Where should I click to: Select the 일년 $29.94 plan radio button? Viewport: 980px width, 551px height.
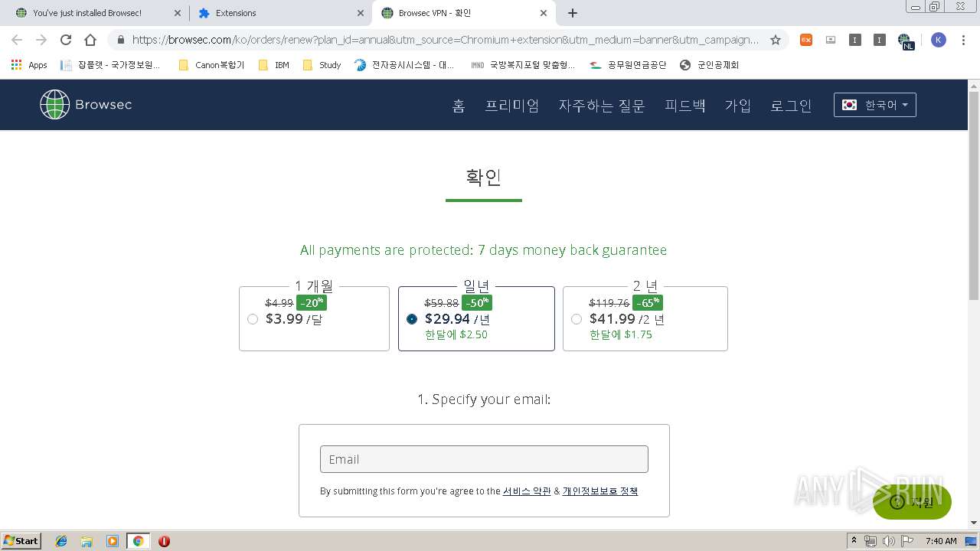coord(412,319)
